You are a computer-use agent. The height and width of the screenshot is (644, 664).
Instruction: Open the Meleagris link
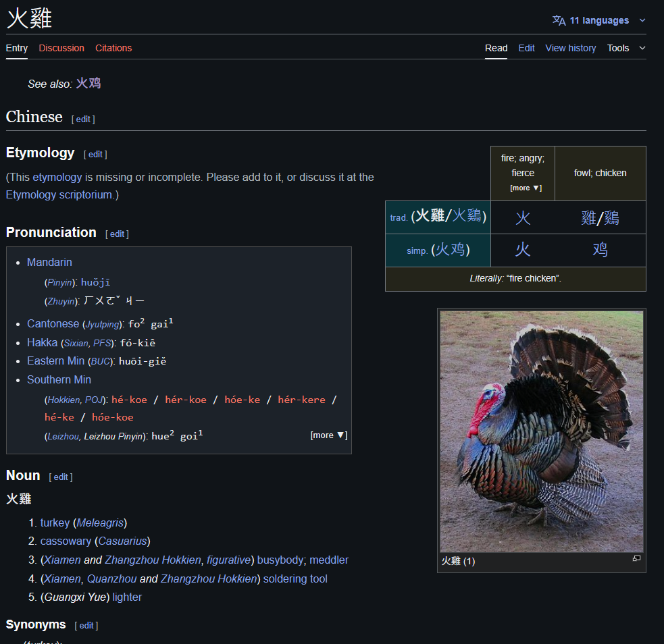[100, 523]
